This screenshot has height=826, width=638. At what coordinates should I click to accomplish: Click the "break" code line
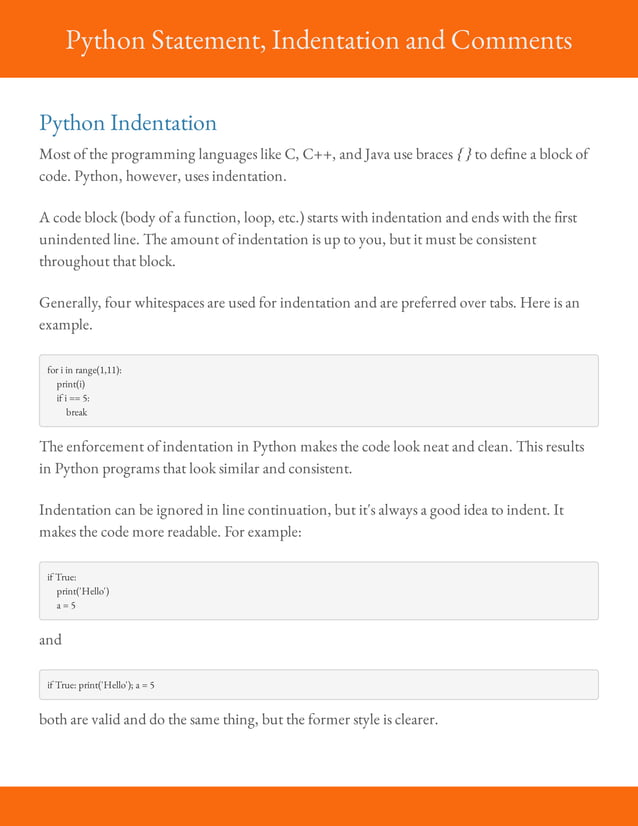coord(77,412)
